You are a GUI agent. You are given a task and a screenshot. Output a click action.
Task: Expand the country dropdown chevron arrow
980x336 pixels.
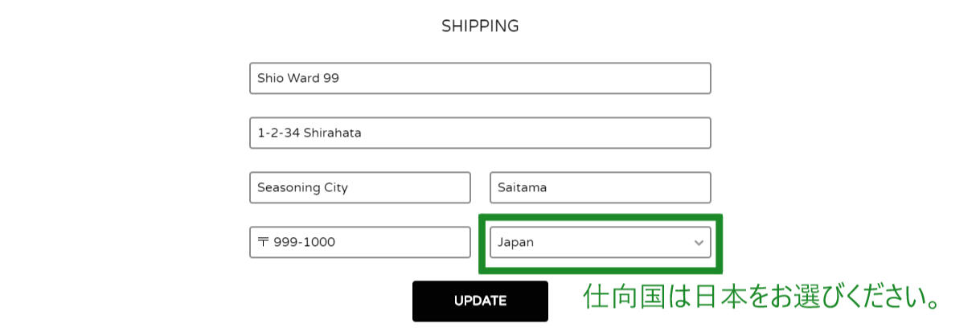point(699,242)
